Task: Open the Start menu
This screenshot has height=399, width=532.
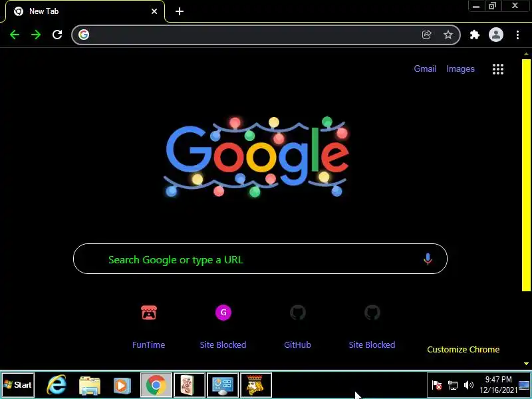Action: pos(18,385)
